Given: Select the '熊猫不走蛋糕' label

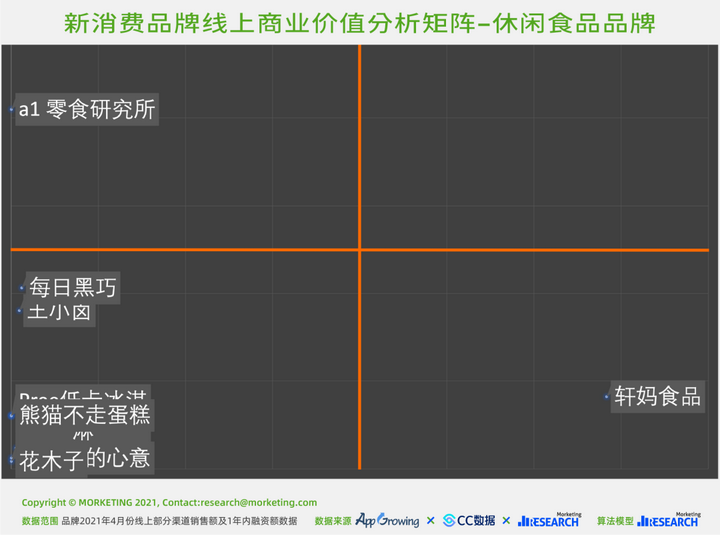Looking at the screenshot, I should (x=85, y=415).
